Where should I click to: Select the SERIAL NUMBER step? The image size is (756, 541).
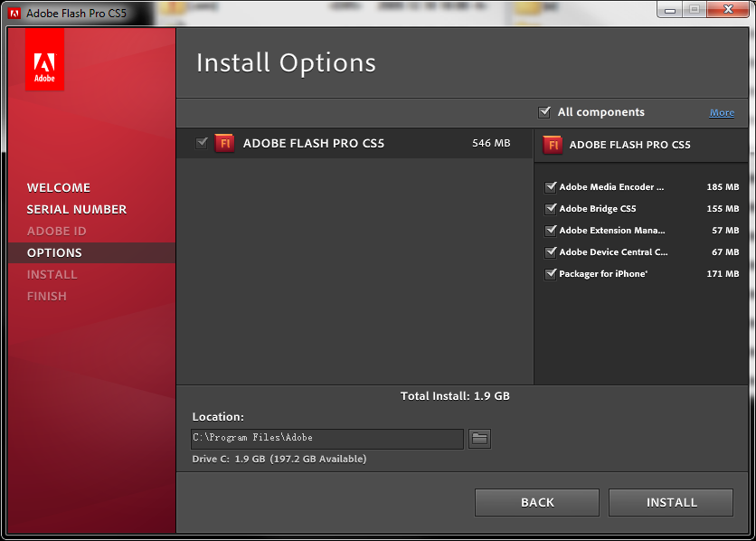[x=77, y=210]
